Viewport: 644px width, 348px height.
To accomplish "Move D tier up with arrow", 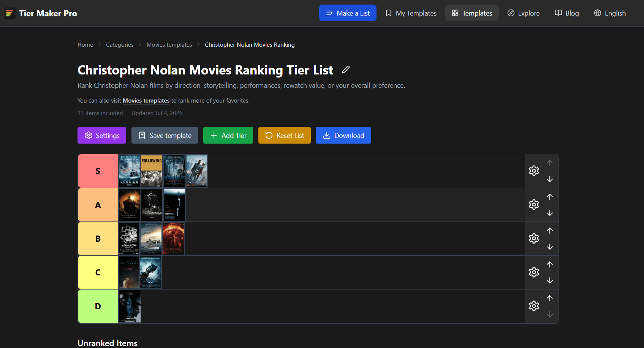I will [550, 298].
